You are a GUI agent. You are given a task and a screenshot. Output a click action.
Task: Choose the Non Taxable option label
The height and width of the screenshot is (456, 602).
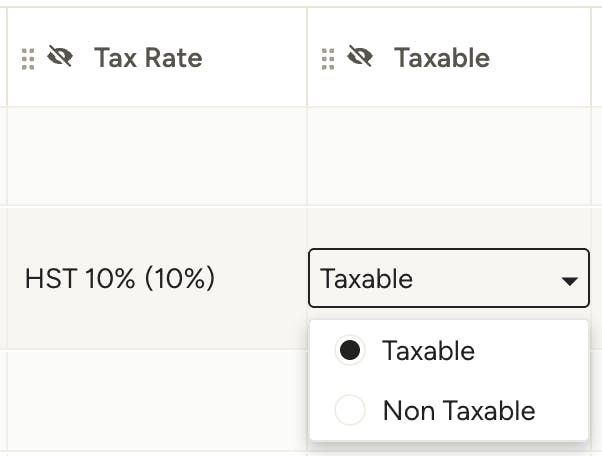tap(459, 410)
